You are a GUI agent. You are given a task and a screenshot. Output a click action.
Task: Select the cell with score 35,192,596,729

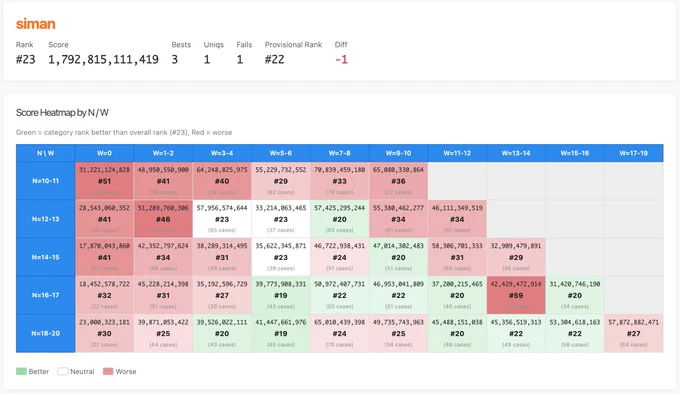coord(222,295)
